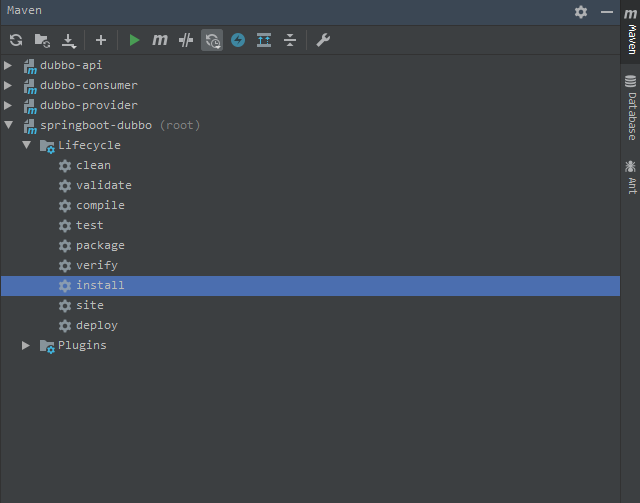This screenshot has height=503, width=640.
Task: Hide the Maven tool window
Action: tap(607, 12)
